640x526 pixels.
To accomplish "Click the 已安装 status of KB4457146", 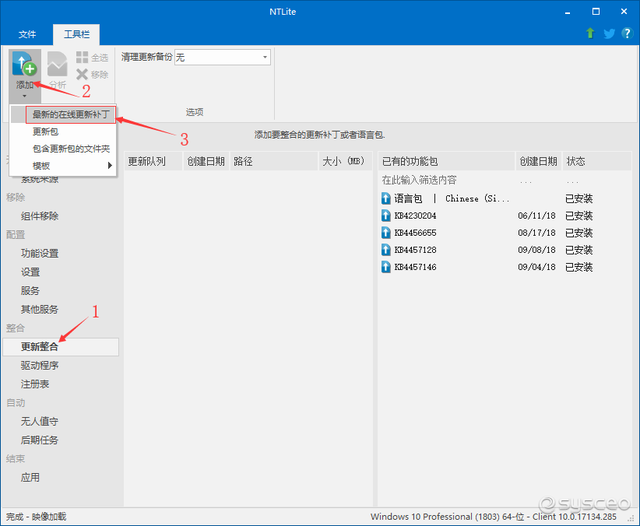I will (x=579, y=267).
